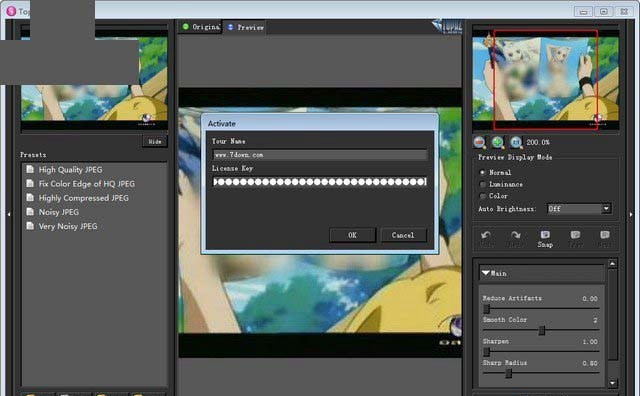Select Fix Color Edge of HQ JPEG preset
Image resolution: width=640 pixels, height=396 pixels.
point(87,184)
